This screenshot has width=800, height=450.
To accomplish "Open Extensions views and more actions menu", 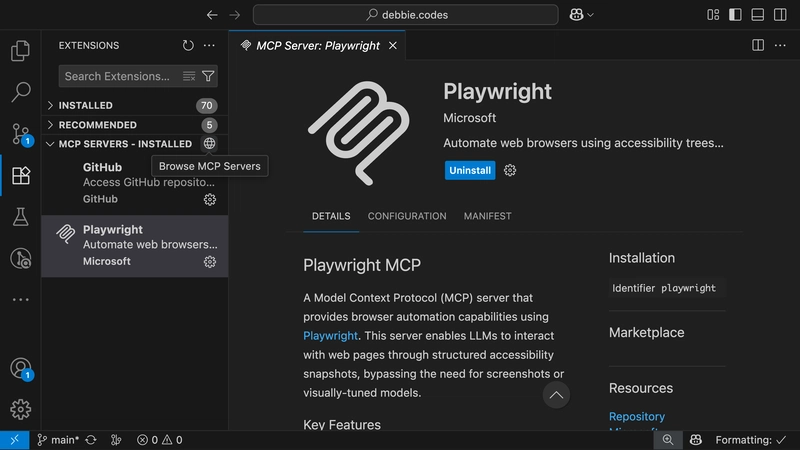I will pos(209,45).
